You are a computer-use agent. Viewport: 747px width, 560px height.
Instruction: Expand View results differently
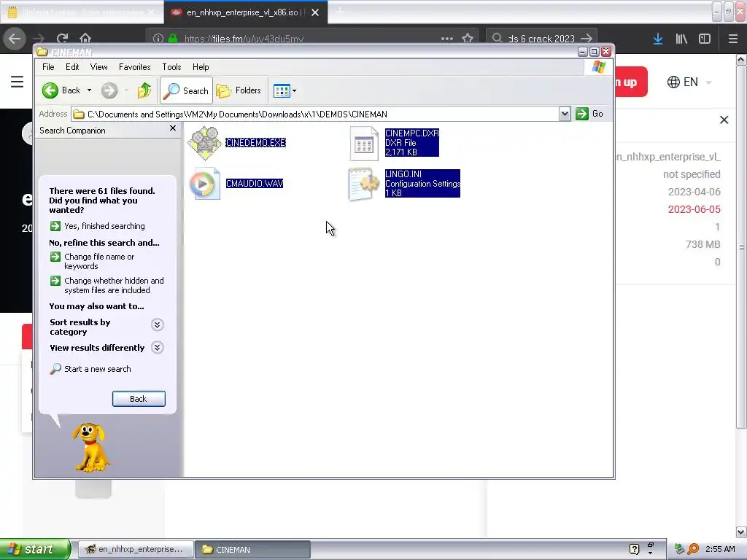click(x=158, y=348)
